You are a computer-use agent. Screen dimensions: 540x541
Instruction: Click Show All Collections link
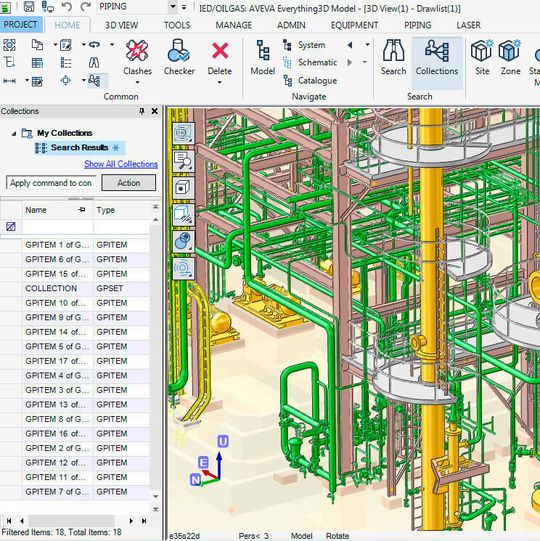tap(121, 164)
